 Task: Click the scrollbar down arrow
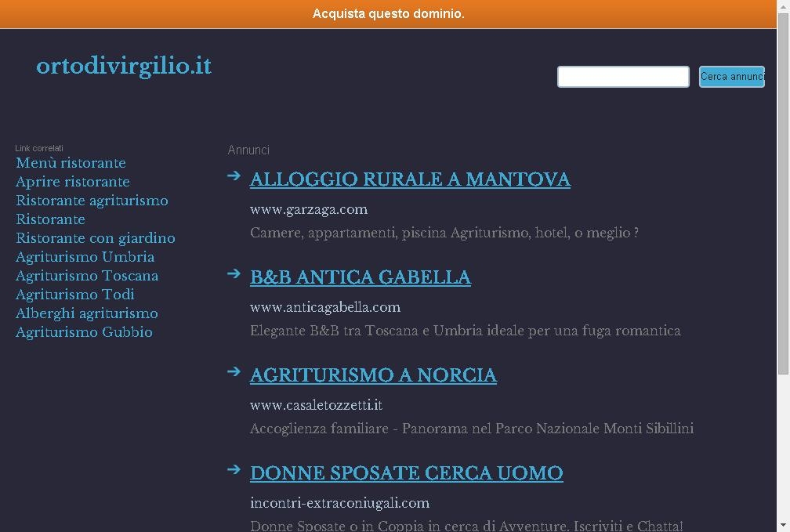[783, 527]
